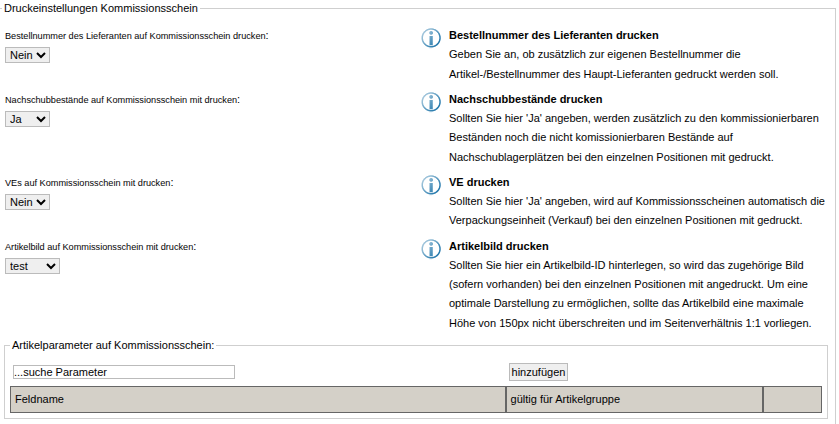Open the Artikelbild dropdown showing test
This screenshot has height=424, width=839.
click(32, 266)
